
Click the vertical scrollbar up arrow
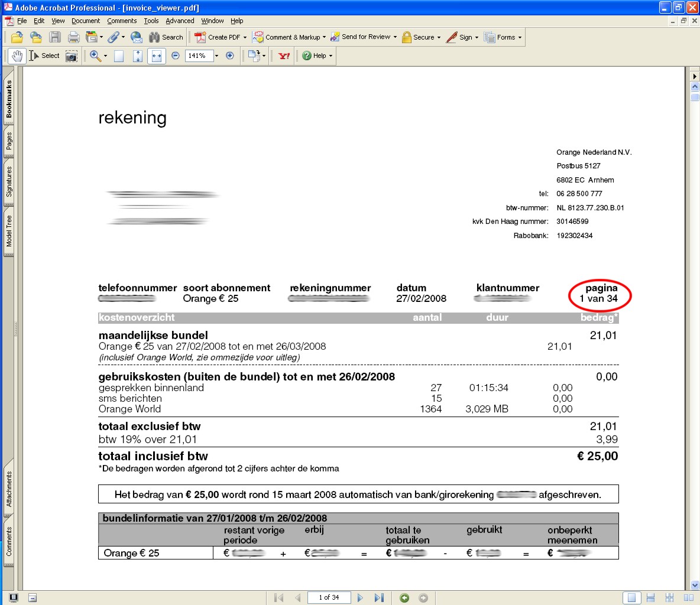tap(695, 87)
